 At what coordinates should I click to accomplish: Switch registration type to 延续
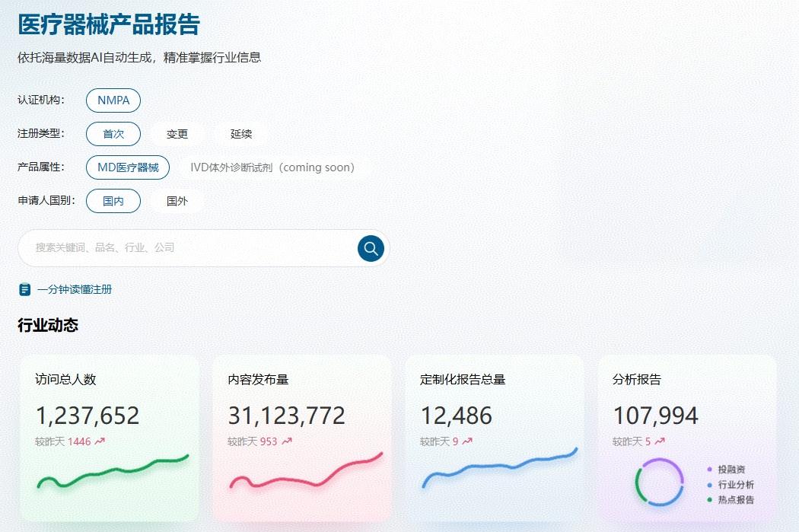(x=241, y=134)
